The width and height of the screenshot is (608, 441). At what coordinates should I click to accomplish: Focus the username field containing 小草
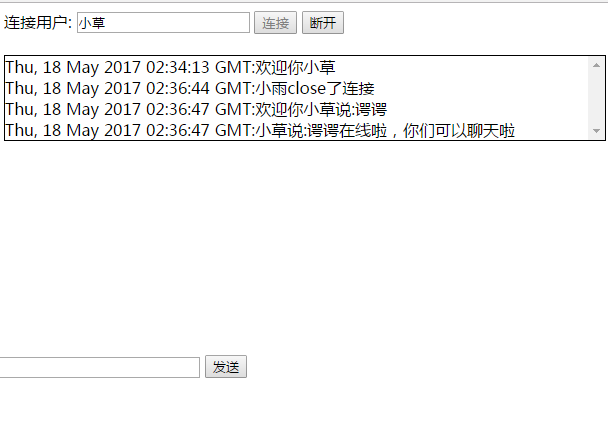(x=163, y=22)
